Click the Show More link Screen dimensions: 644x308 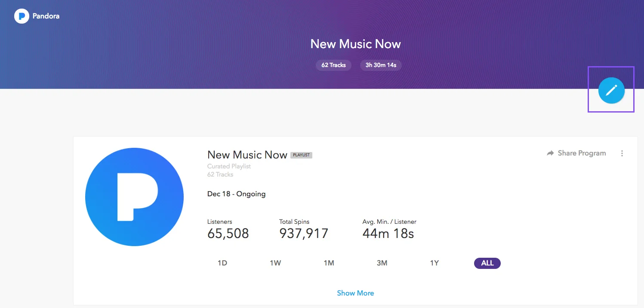(355, 293)
